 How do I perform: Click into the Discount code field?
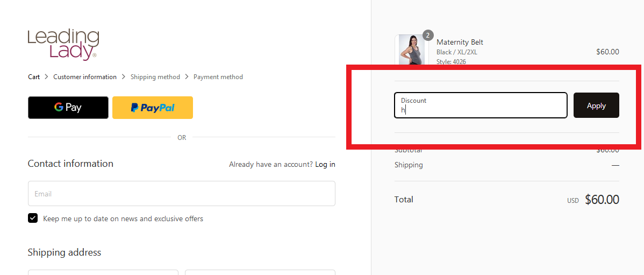481,105
